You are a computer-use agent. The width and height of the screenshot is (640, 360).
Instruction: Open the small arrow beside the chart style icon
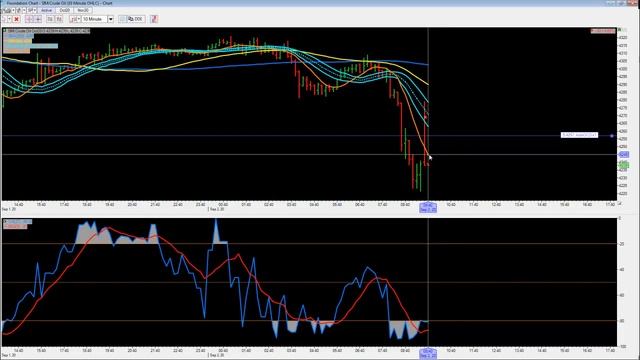coord(79,19)
